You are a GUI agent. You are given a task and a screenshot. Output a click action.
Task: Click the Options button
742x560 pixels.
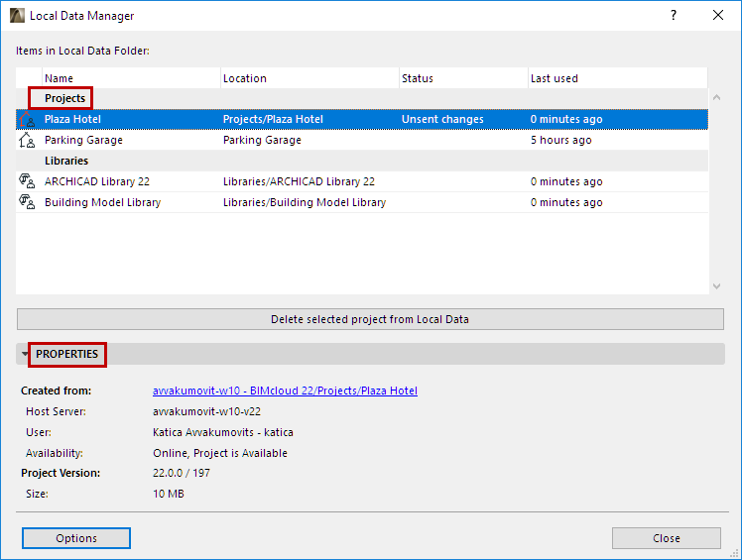pos(76,538)
